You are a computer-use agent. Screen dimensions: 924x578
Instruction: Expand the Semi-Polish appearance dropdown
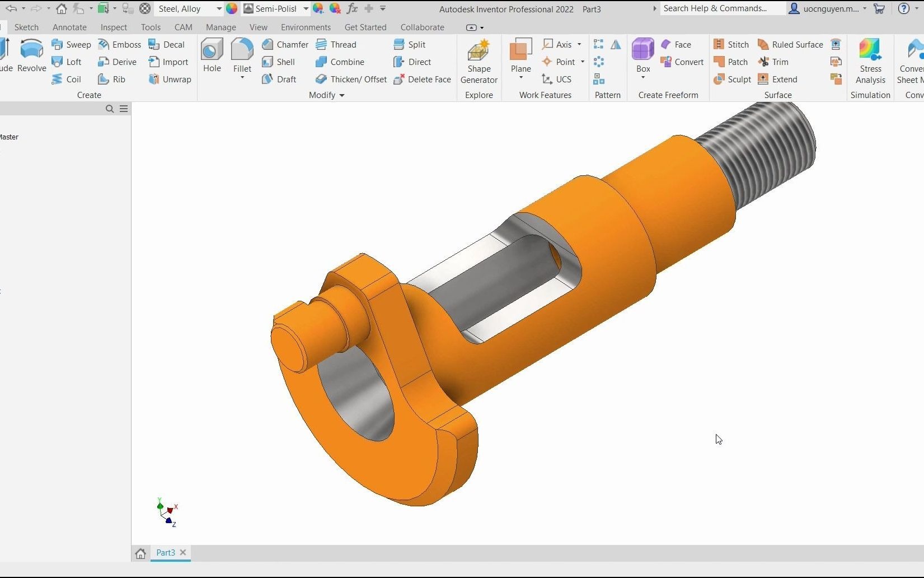coord(306,8)
